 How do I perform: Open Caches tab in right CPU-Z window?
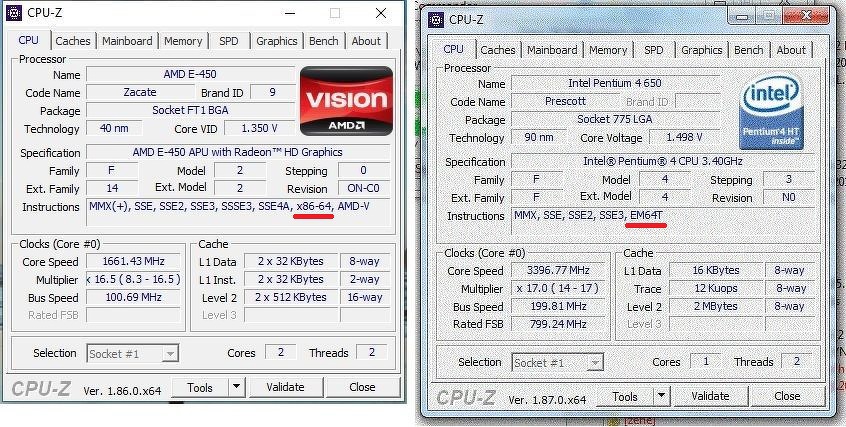[x=497, y=50]
